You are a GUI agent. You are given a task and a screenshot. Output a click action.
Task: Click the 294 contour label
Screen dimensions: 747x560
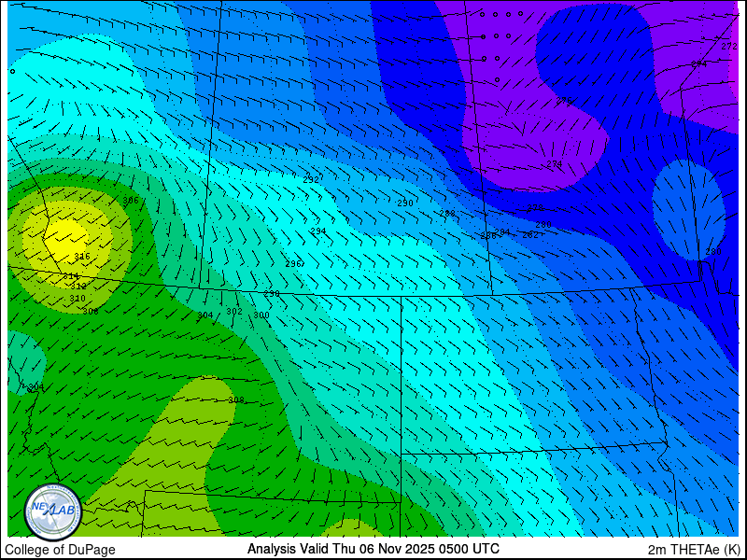pyautogui.click(x=318, y=231)
